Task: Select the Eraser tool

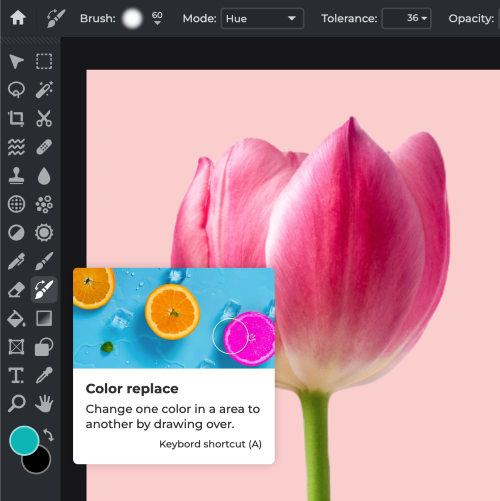Action: click(x=16, y=290)
